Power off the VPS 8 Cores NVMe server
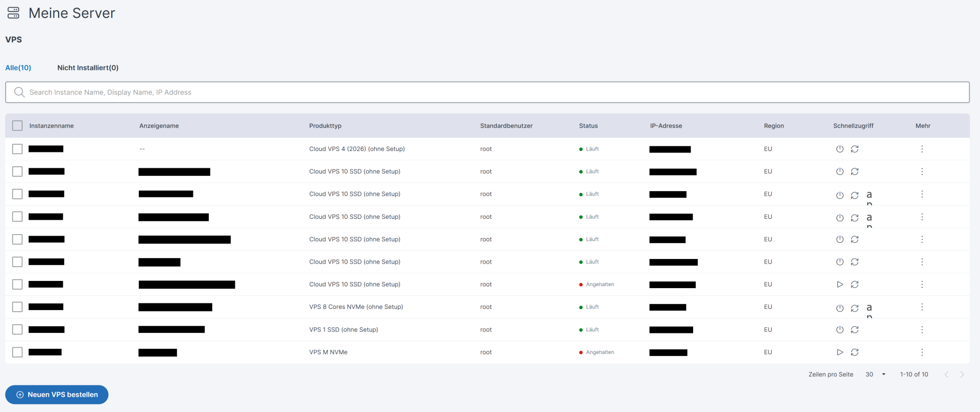This screenshot has height=412, width=980. coord(840,308)
